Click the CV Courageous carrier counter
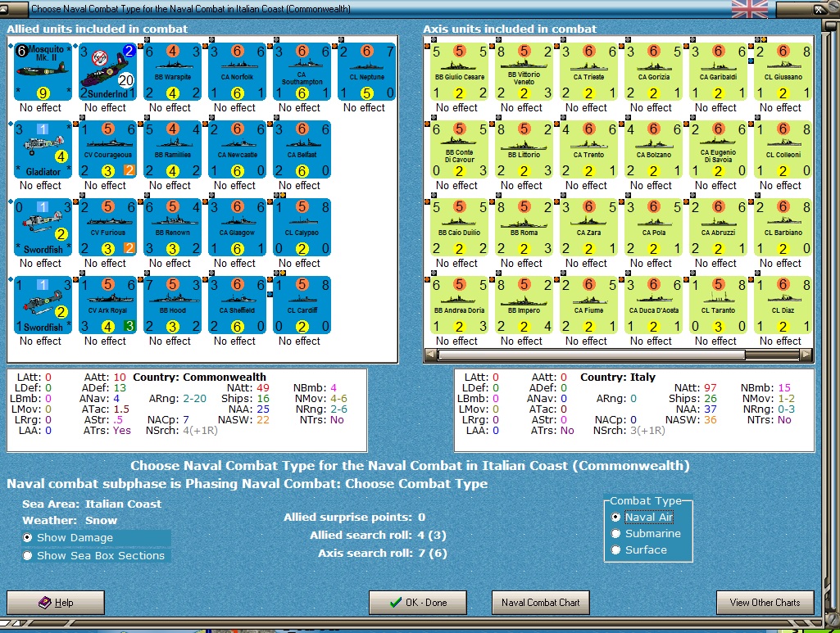Viewport: 840px width, 633px height. tap(107, 150)
